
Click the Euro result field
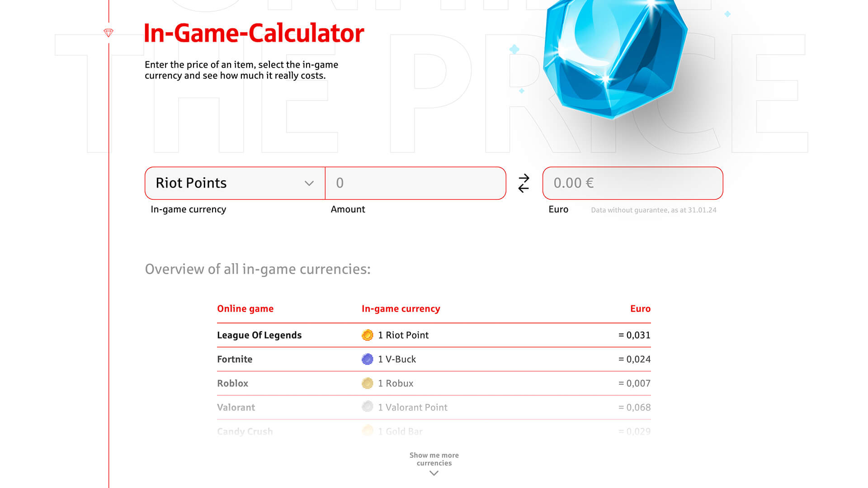[633, 183]
